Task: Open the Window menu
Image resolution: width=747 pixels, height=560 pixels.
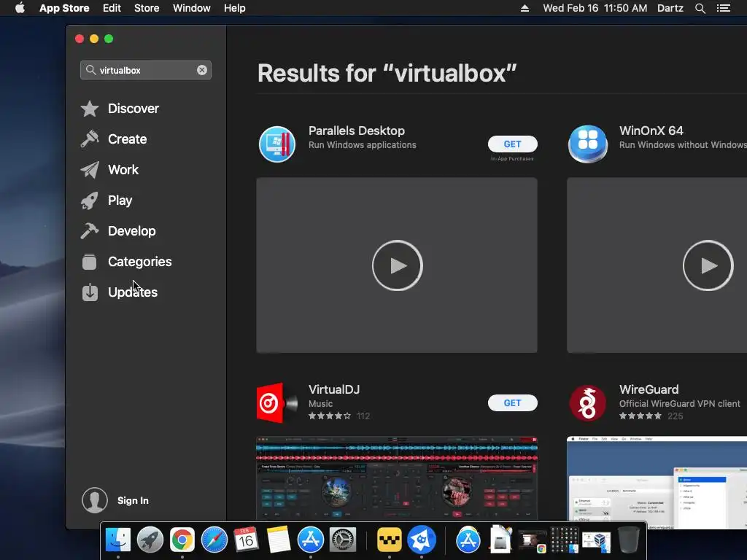Action: 192,8
